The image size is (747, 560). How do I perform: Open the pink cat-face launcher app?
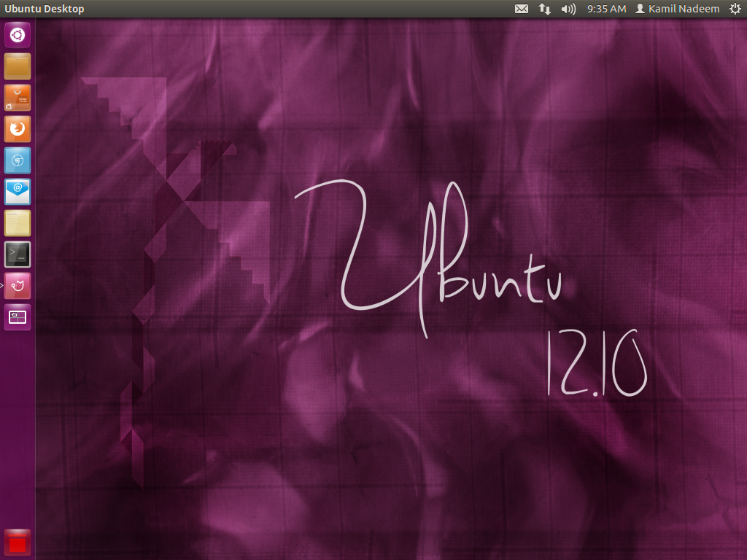18,286
